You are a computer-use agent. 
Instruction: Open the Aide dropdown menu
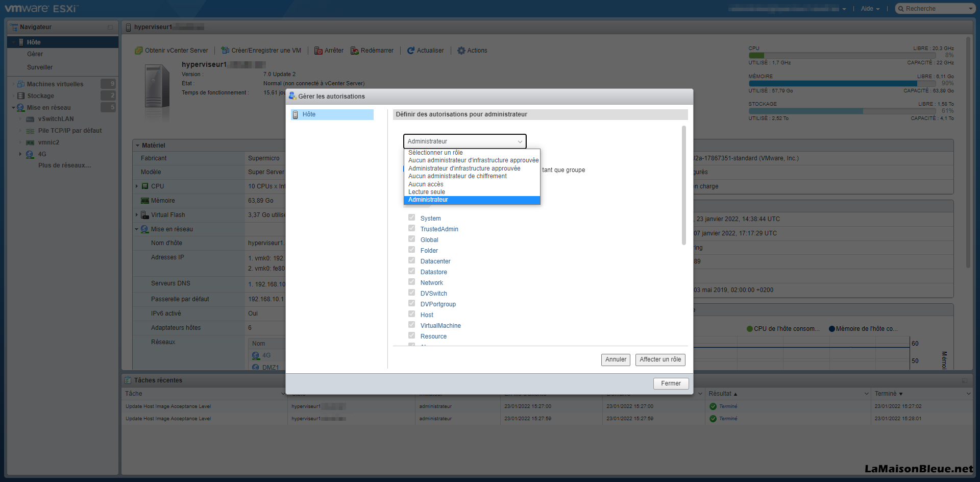coord(870,9)
